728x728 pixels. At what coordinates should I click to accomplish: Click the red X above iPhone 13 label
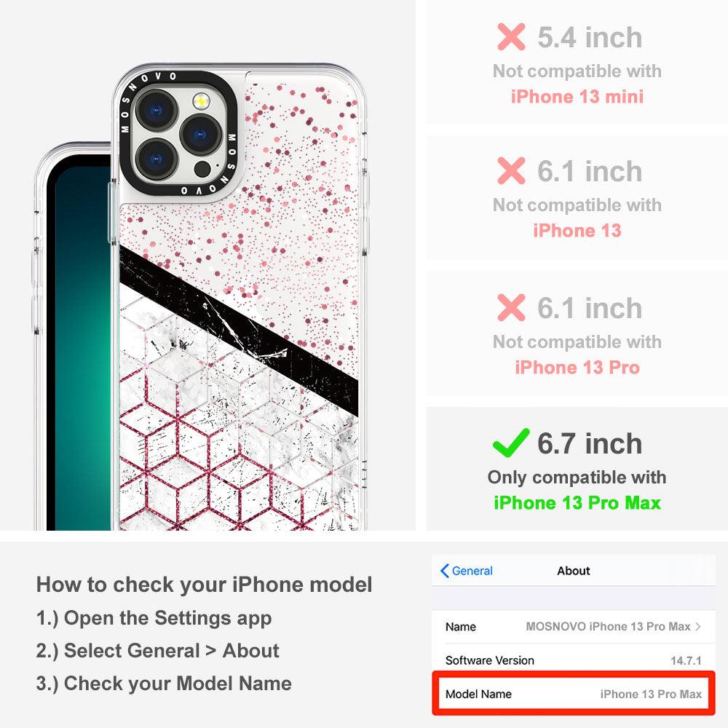coord(511,170)
